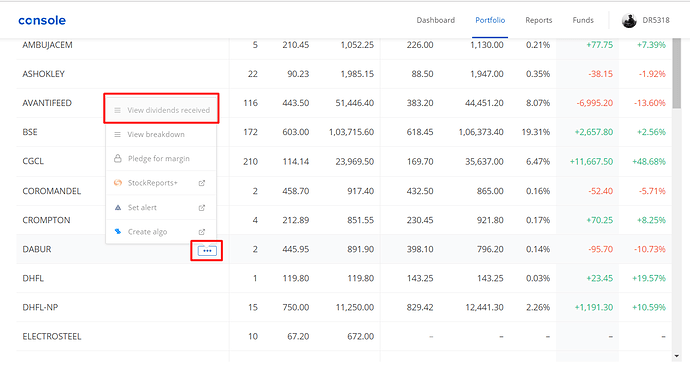Click the Set alert triangle icon
The image size is (690, 367).
(117, 207)
